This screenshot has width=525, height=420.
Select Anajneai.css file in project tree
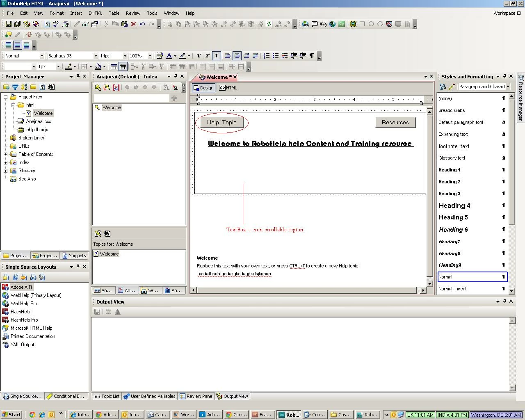34,121
